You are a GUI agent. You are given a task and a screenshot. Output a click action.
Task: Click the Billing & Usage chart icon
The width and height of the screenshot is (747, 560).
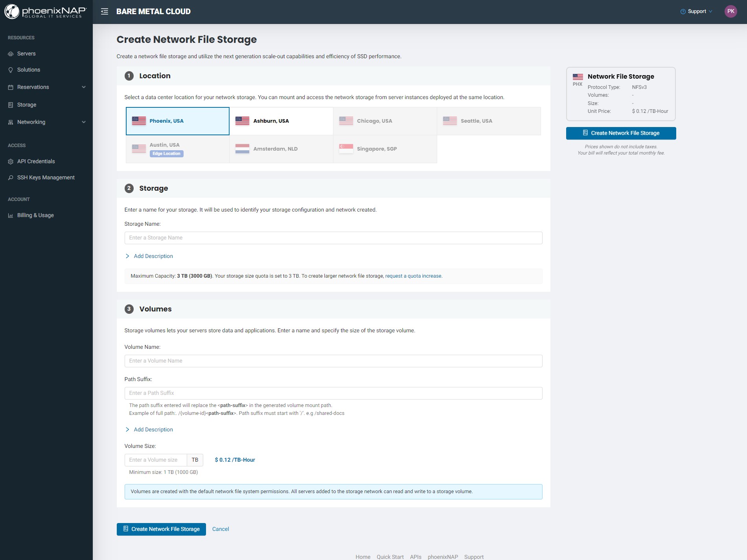(x=11, y=216)
